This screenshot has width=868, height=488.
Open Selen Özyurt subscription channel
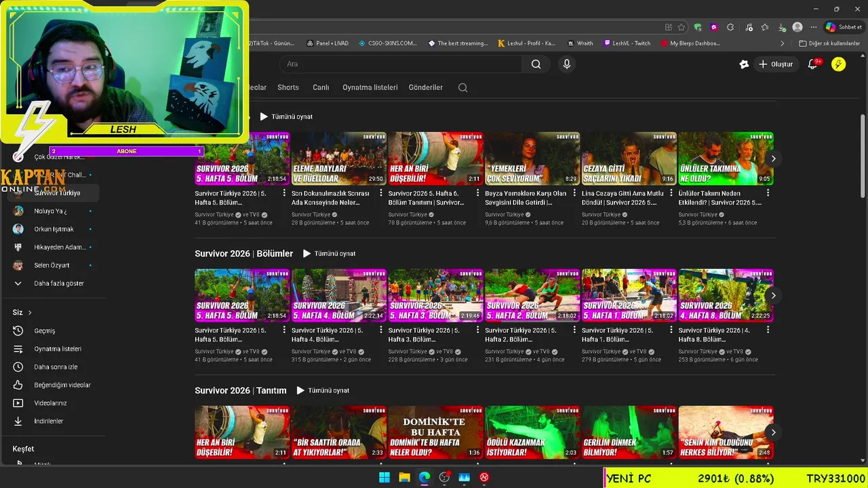[53, 265]
